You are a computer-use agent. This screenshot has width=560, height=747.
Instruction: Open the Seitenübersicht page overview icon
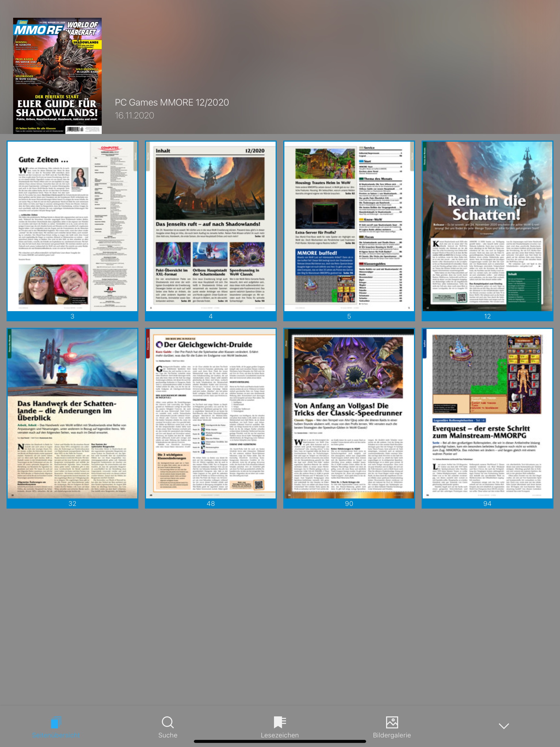tap(56, 722)
